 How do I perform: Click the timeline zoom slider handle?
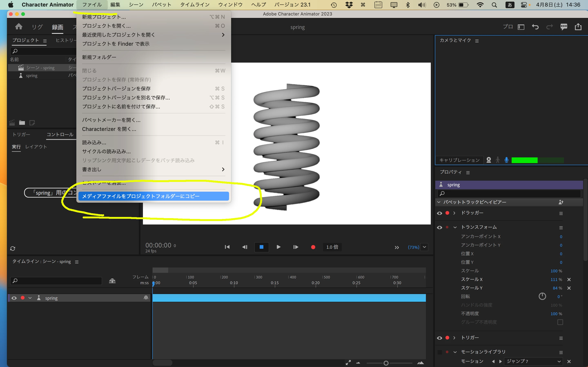pos(386,363)
